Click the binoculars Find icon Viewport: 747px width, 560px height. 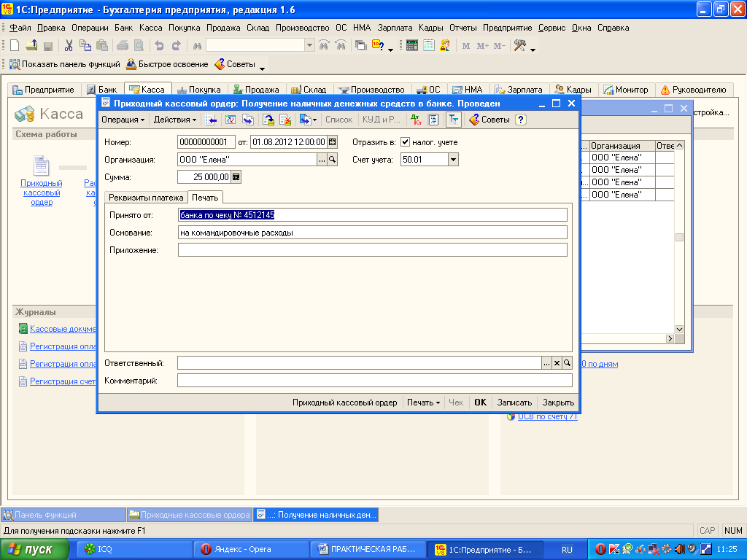[x=197, y=46]
